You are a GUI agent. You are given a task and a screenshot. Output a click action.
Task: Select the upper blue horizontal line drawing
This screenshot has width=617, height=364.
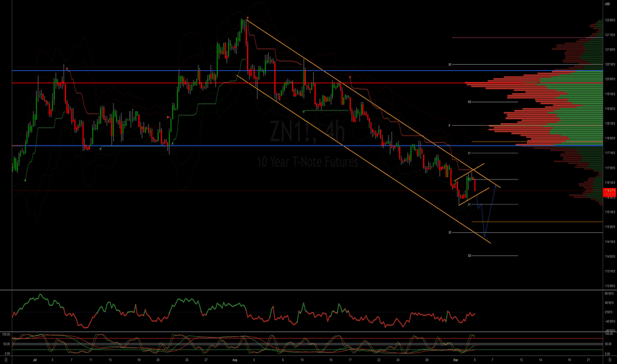(307, 71)
